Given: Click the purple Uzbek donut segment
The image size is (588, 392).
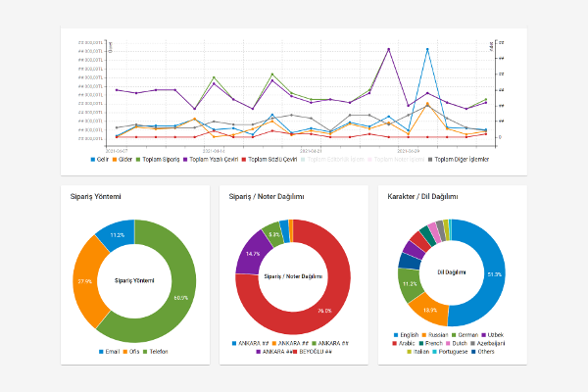Looking at the screenshot, I should pyautogui.click(x=414, y=250).
